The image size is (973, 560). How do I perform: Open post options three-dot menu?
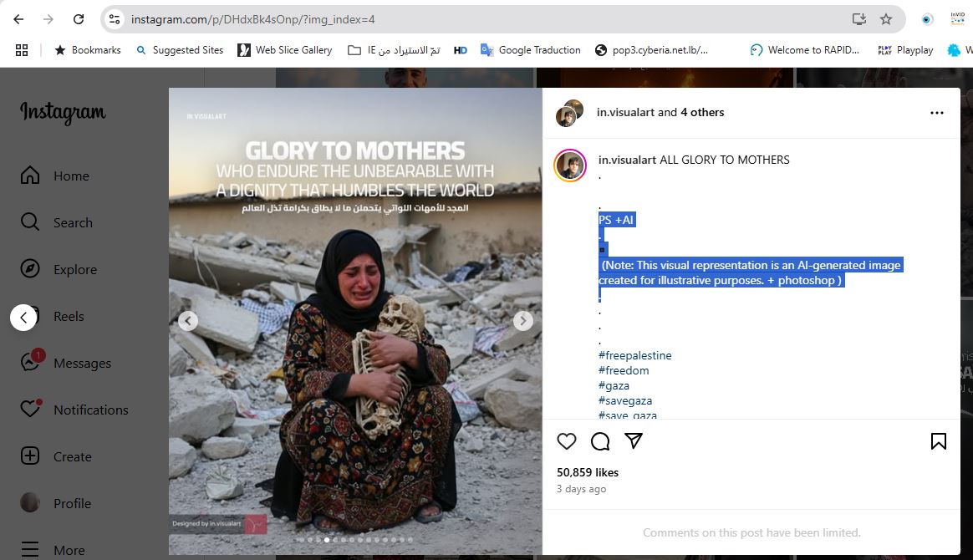pos(937,113)
